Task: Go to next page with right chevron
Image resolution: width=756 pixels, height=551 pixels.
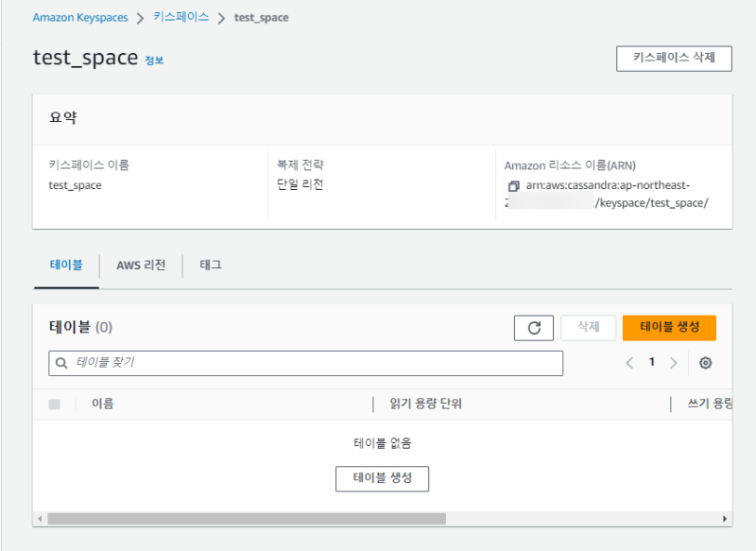Action: (x=673, y=363)
